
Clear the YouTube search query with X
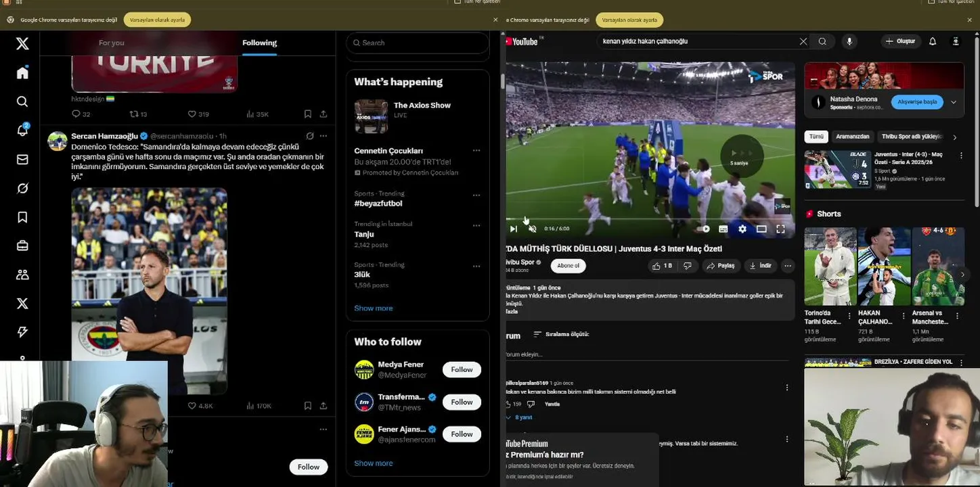[803, 41]
